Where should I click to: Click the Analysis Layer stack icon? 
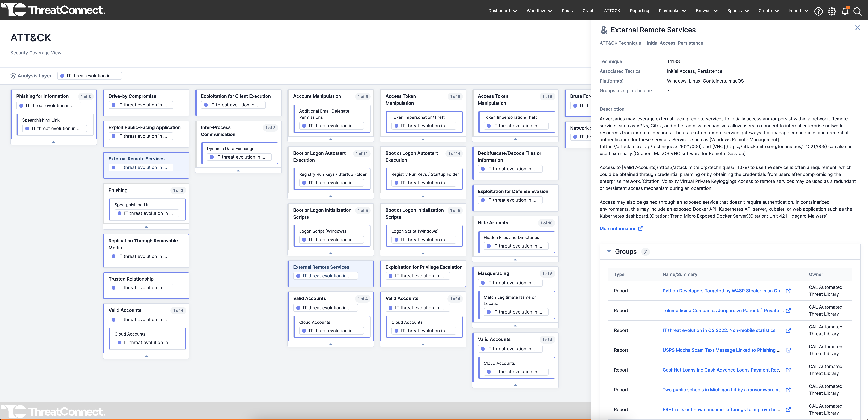click(13, 76)
